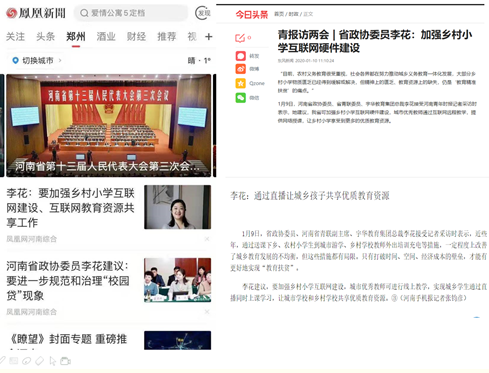Click the video camera tool icon
This screenshot has height=373, width=489.
click(66, 361)
